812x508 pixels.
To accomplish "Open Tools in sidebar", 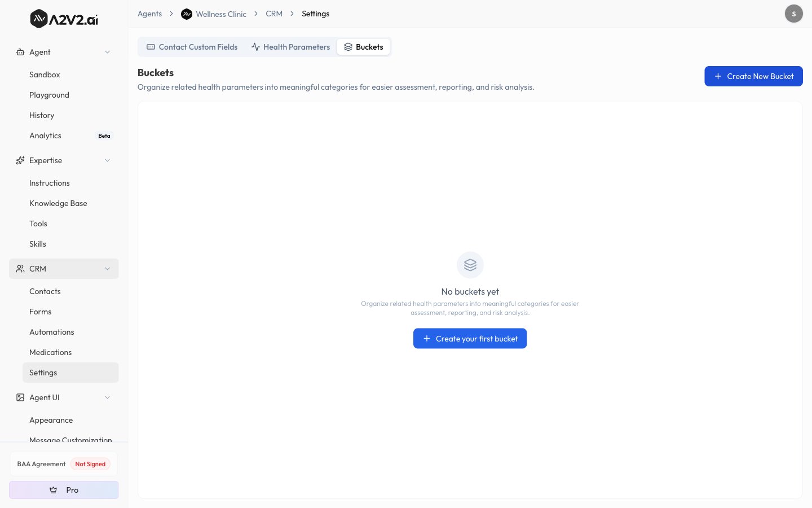I will 70,224.
